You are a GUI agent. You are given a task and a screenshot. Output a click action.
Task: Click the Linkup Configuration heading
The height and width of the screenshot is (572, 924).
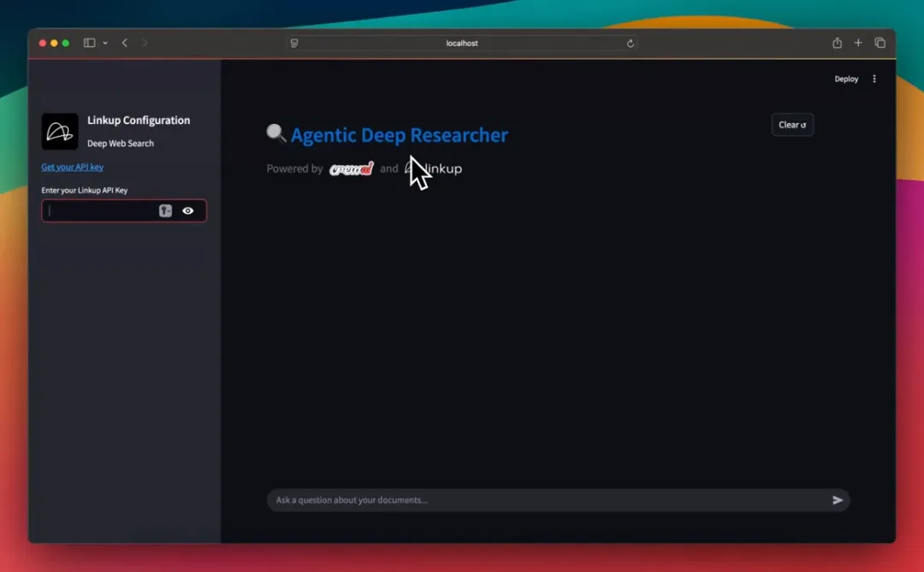[139, 121]
